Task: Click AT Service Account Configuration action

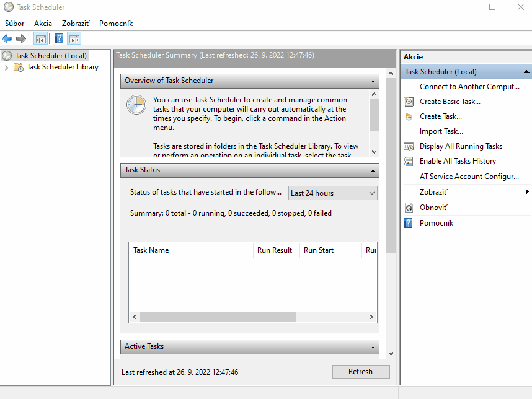Action: click(x=469, y=177)
